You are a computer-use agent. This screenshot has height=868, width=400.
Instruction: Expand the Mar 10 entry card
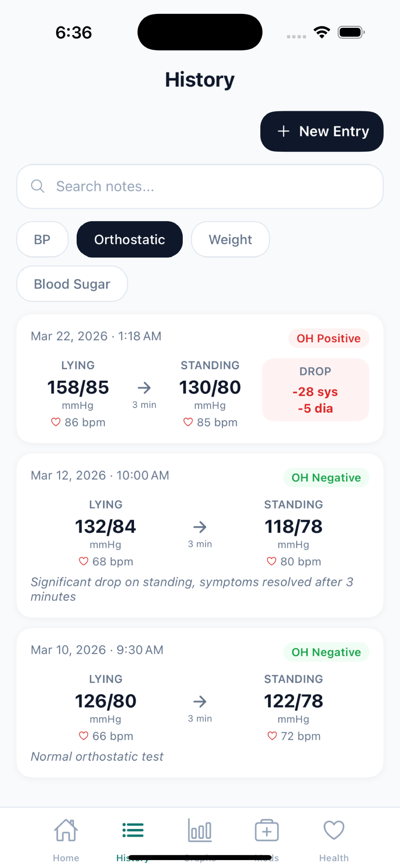[200, 701]
